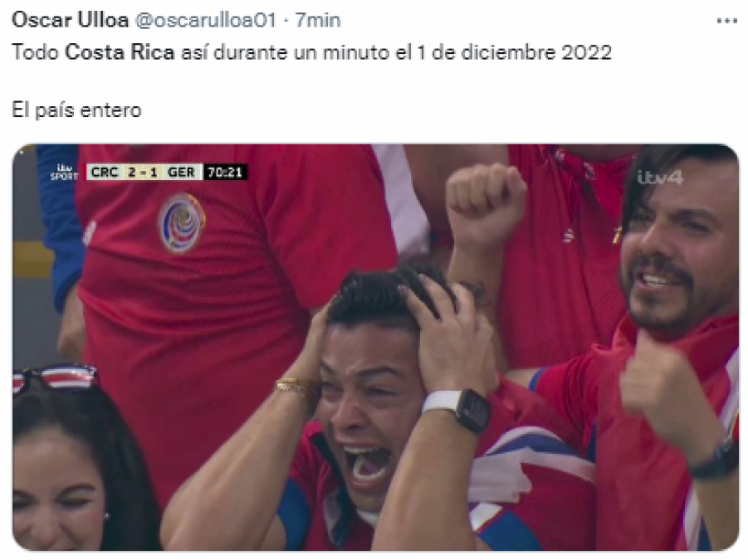
Task: Click the 70:21 match clock
Action: [x=225, y=172]
